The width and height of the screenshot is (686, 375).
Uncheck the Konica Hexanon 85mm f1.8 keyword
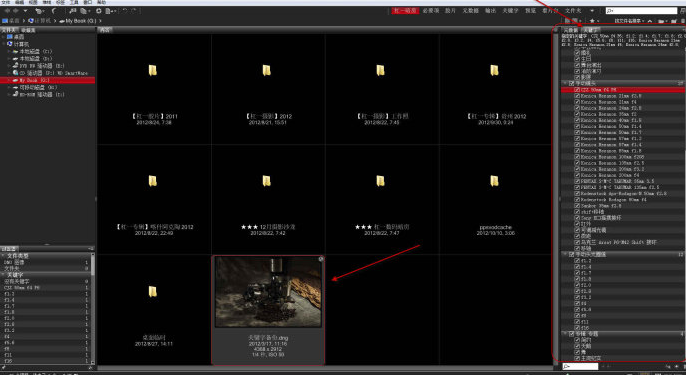click(577, 151)
